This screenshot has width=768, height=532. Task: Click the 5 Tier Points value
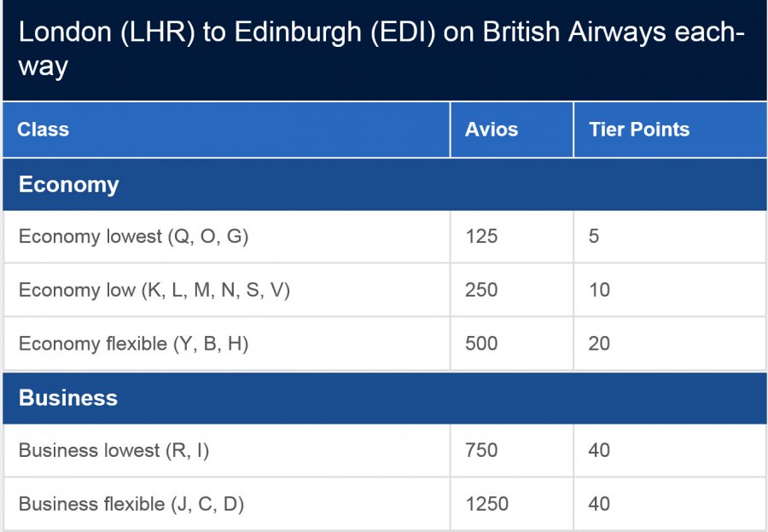click(594, 237)
